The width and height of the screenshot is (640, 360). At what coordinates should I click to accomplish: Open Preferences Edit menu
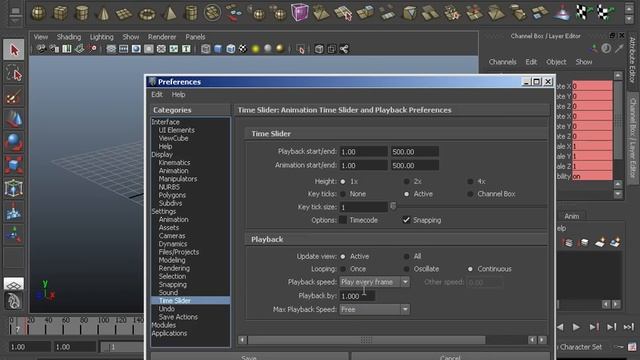[x=157, y=95]
